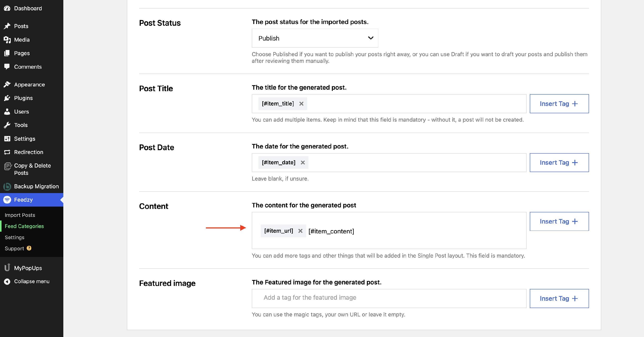Open the Post Status Publish dropdown

click(x=314, y=38)
